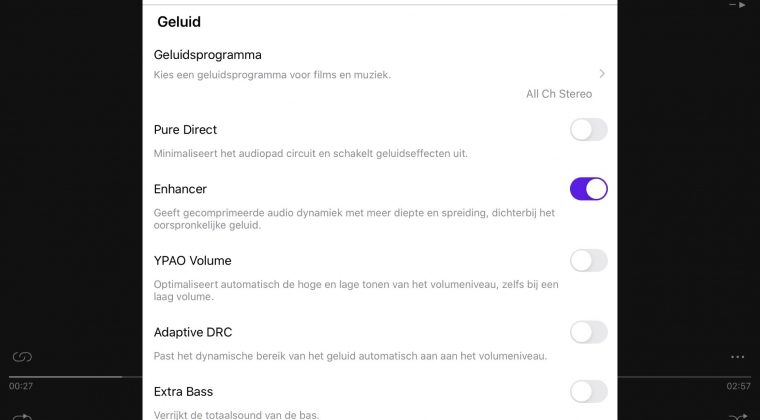Image resolution: width=760 pixels, height=420 pixels.
Task: Toggle the shuffle icon at bottom right
Action: 738,416
